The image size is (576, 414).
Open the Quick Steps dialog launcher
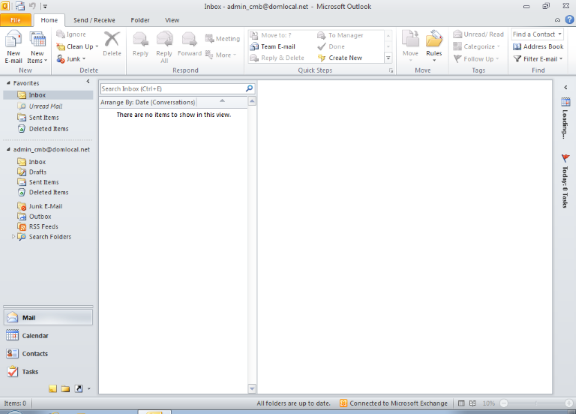pos(391,71)
